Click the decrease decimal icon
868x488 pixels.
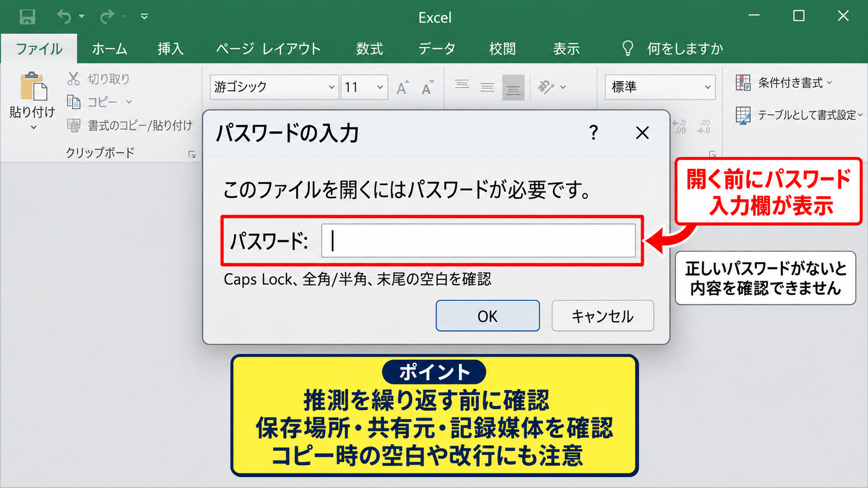(704, 127)
